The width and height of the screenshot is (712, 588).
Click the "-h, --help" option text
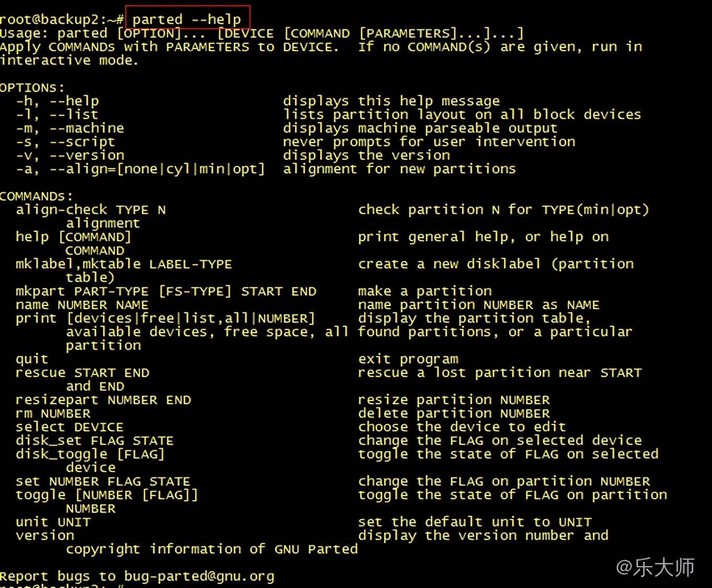[57, 101]
